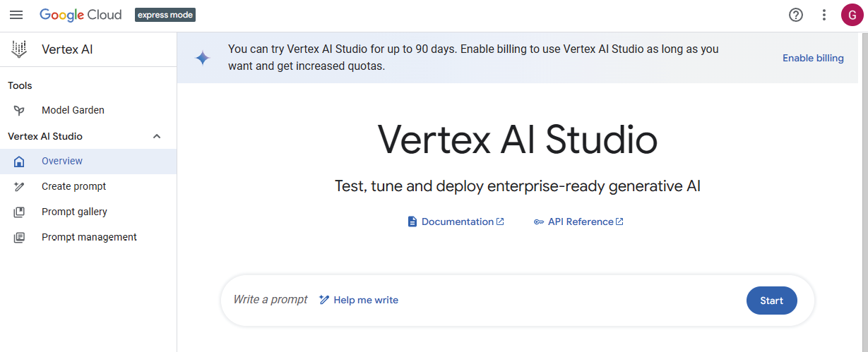This screenshot has height=352, width=868.
Task: Click the Model Garden sprout icon
Action: tap(19, 110)
